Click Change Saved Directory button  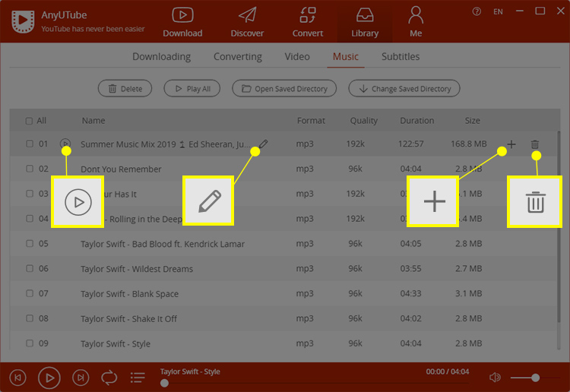[404, 89]
